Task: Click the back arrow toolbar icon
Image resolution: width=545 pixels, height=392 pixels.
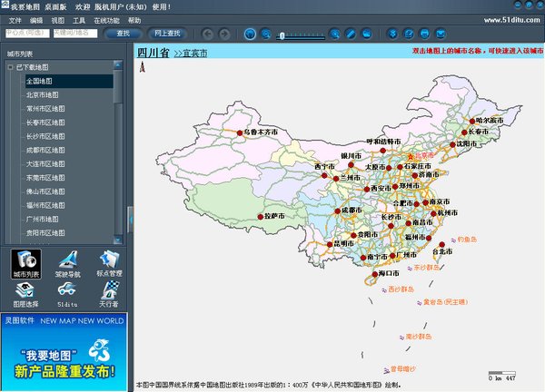Action: [208, 34]
